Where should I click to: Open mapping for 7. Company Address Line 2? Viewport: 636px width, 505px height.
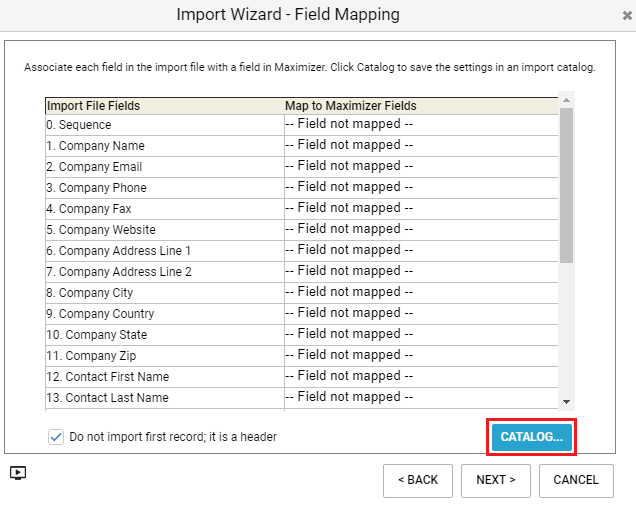point(421,272)
